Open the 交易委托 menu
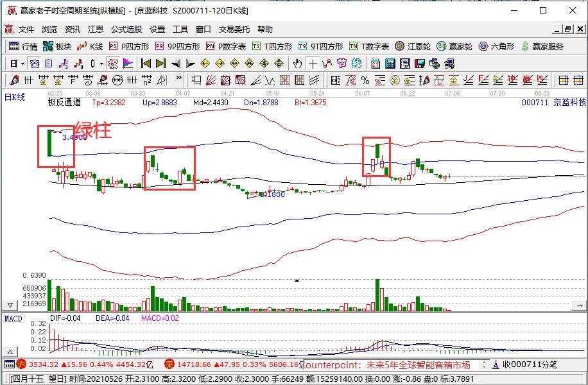The image size is (588, 385). pos(234,30)
